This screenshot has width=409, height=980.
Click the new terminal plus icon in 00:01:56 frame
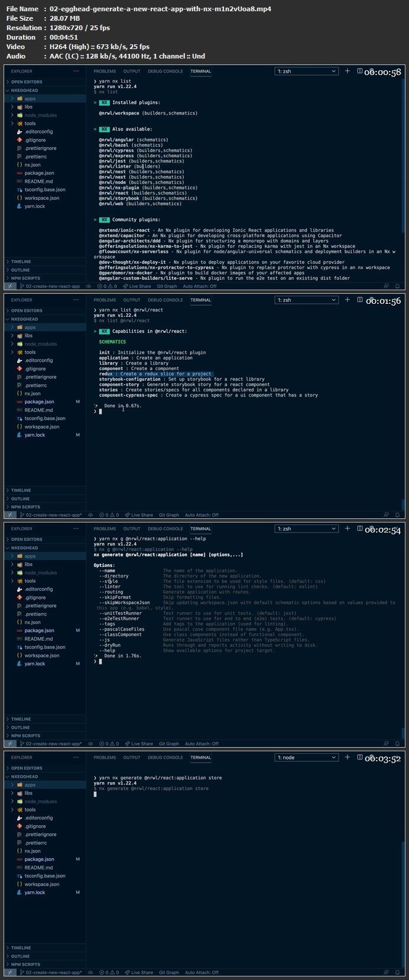[348, 300]
